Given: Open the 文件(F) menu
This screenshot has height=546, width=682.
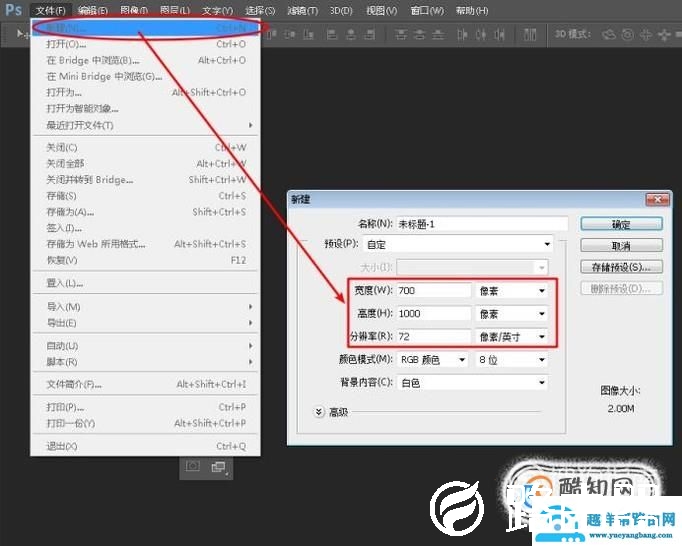Looking at the screenshot, I should 51,10.
